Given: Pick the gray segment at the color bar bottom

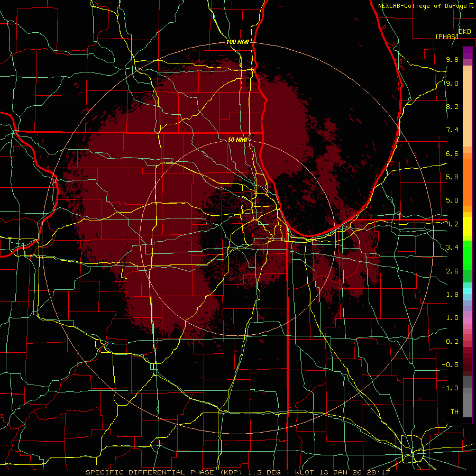Looking at the screenshot, I should pyautogui.click(x=467, y=405).
